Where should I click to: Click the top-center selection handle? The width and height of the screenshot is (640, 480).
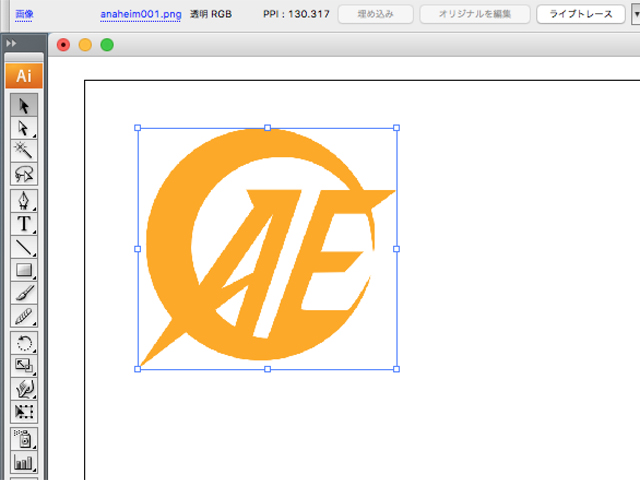[267, 128]
